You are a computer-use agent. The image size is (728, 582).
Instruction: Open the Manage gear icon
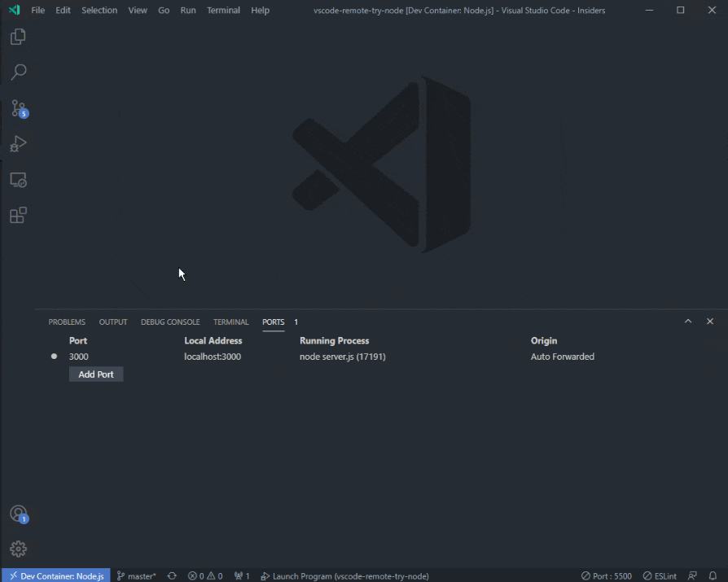click(x=18, y=549)
